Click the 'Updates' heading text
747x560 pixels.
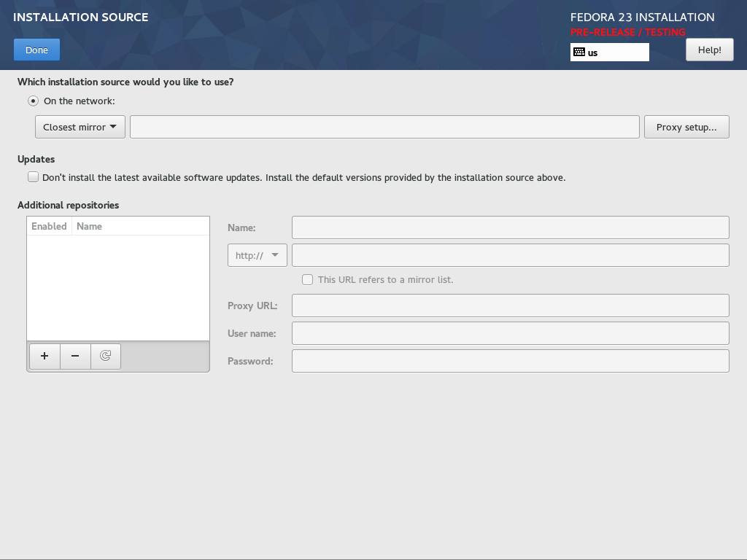point(36,159)
